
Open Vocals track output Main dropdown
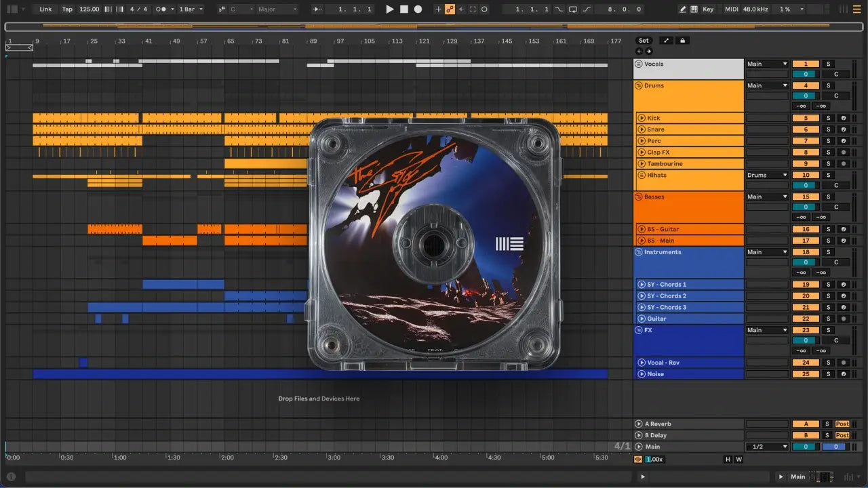click(767, 64)
